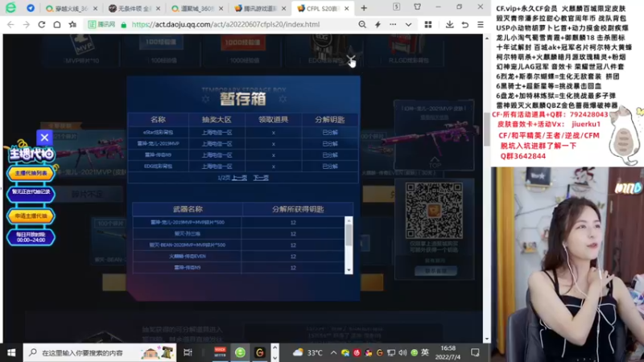Go to previous page 上一页 link

click(239, 178)
